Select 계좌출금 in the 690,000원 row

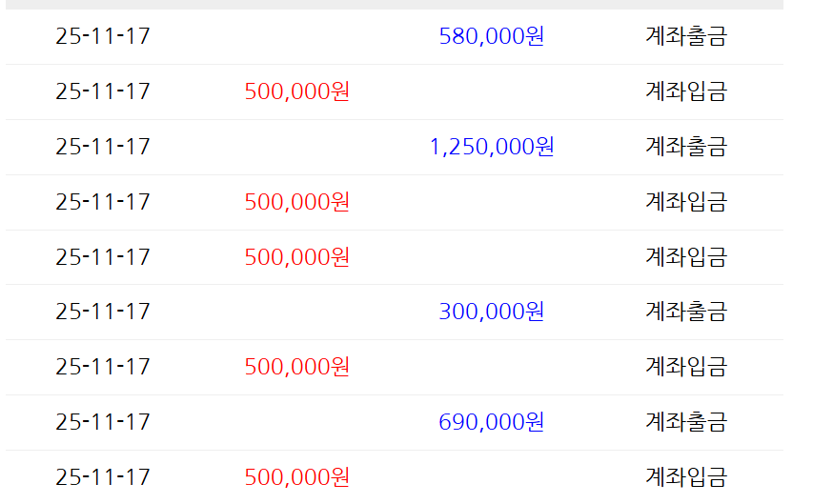[685, 422]
